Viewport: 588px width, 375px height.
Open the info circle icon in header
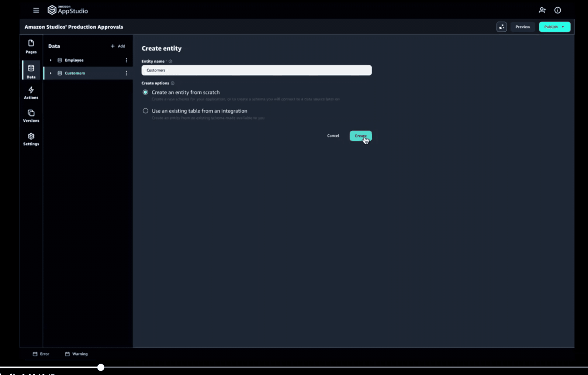coord(557,10)
